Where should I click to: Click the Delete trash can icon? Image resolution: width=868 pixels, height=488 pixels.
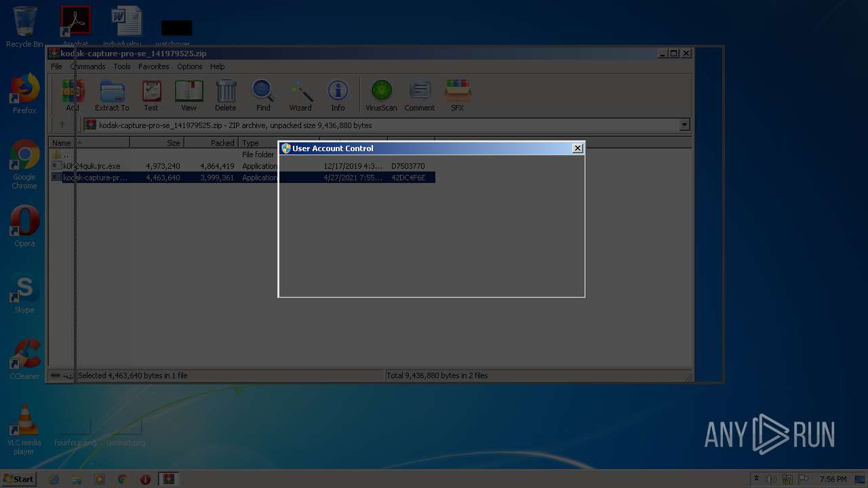[x=226, y=95]
